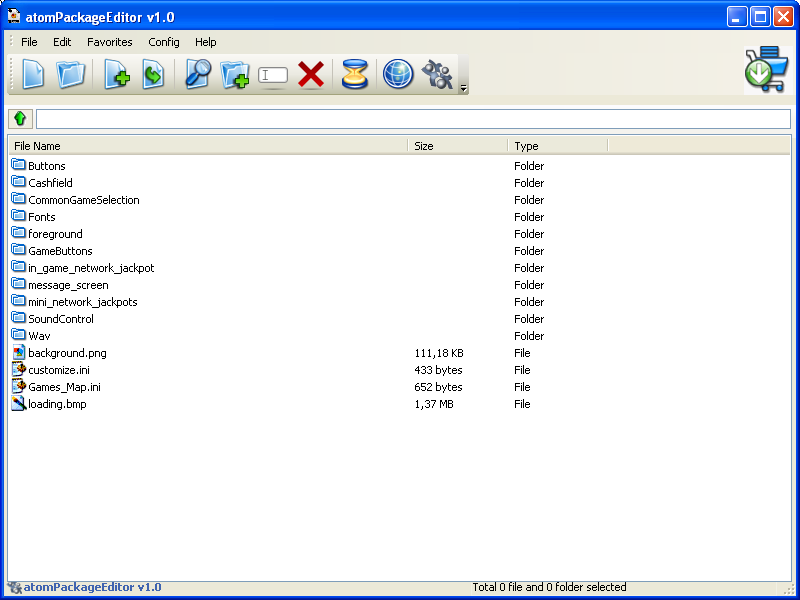Select the in_game_network_jackpot folder
The height and width of the screenshot is (600, 800).
click(91, 268)
